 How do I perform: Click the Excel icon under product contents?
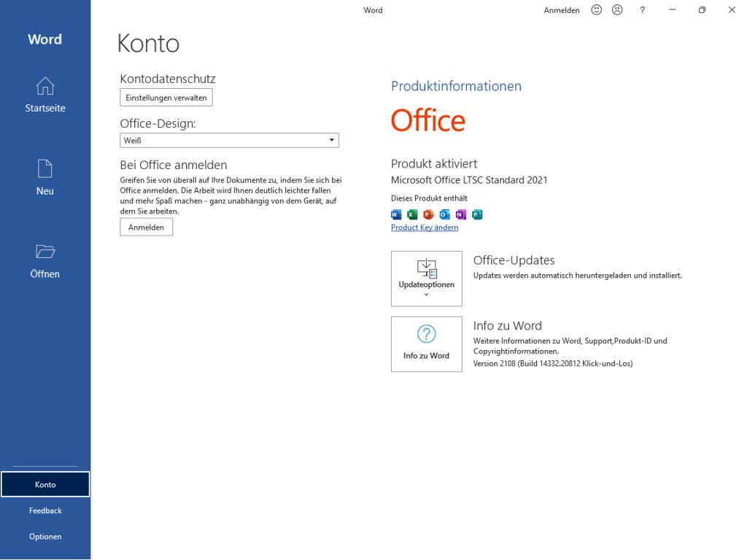click(412, 214)
